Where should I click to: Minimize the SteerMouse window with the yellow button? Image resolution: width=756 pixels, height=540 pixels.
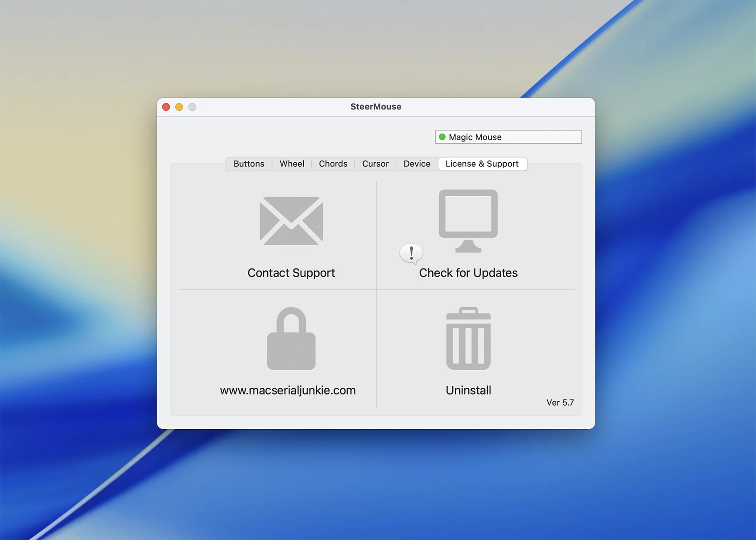(x=179, y=107)
